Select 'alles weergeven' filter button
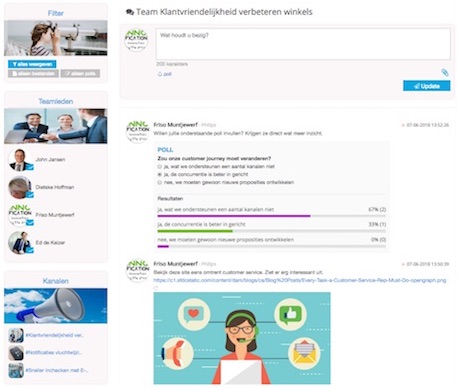 coord(32,64)
